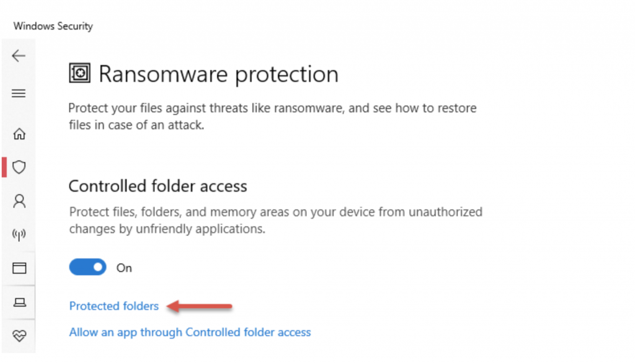
Task: Open Virus & threat protection shield
Action: (19, 167)
